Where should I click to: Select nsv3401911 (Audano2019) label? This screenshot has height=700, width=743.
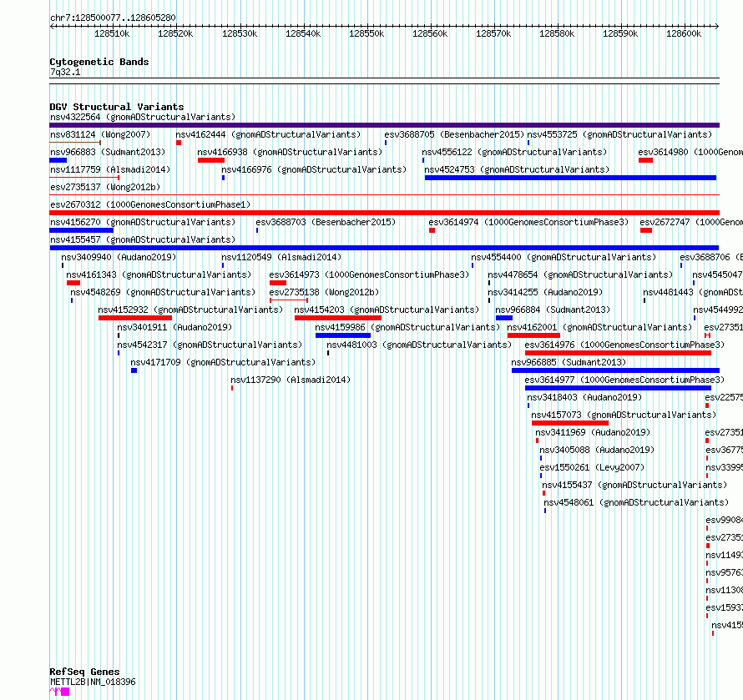tap(174, 327)
